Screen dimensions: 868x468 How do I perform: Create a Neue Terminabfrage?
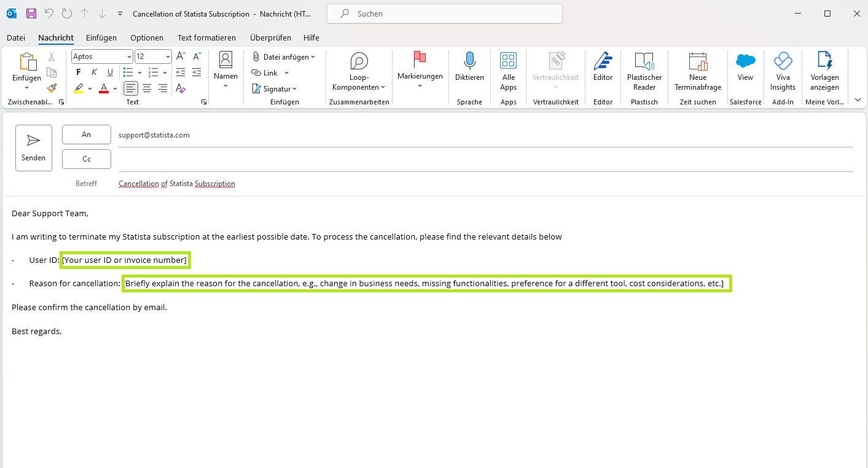698,72
